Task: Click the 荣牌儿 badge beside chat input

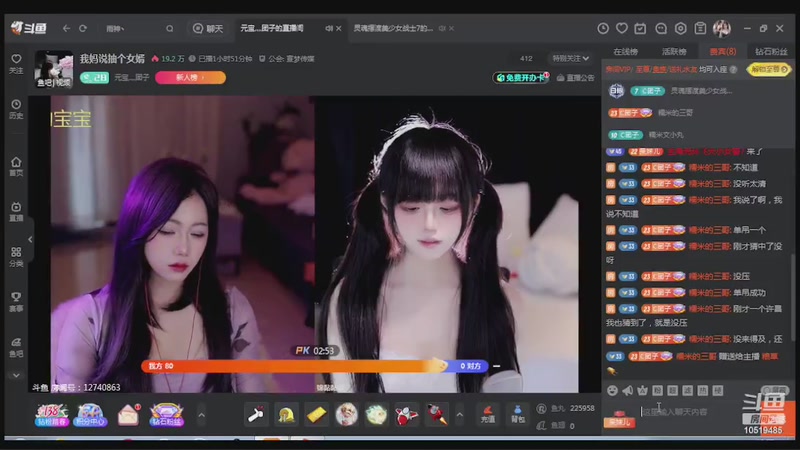Action: coord(619,422)
